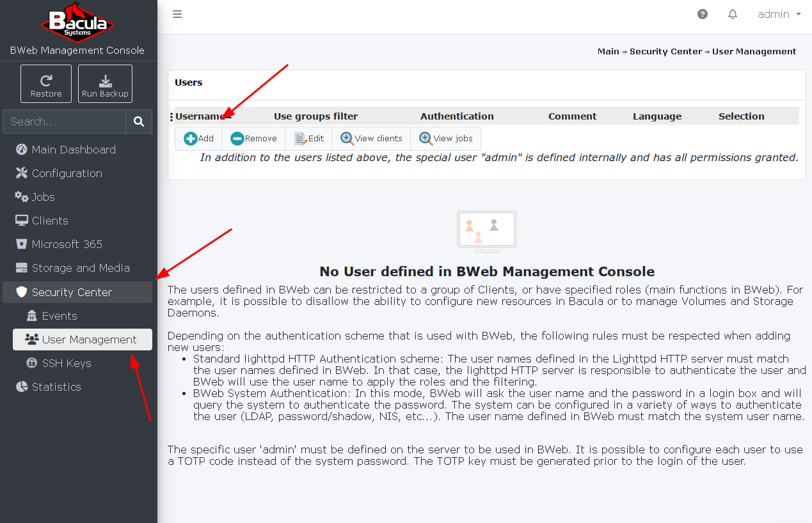Open Main Dashboard from sidebar

click(77, 150)
